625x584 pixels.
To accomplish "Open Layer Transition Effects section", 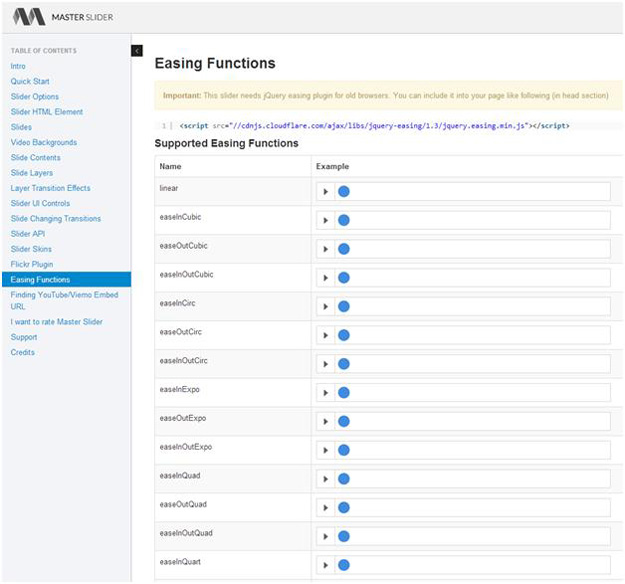I will (51, 188).
